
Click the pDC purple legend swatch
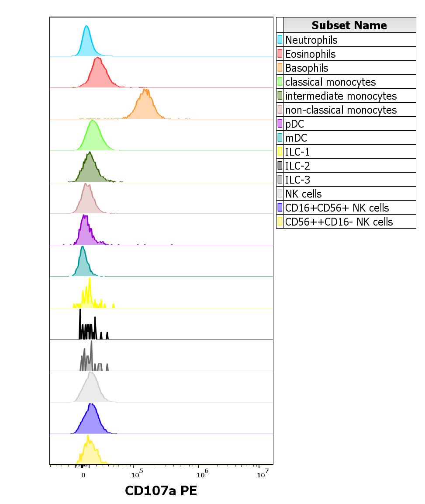tap(281, 124)
